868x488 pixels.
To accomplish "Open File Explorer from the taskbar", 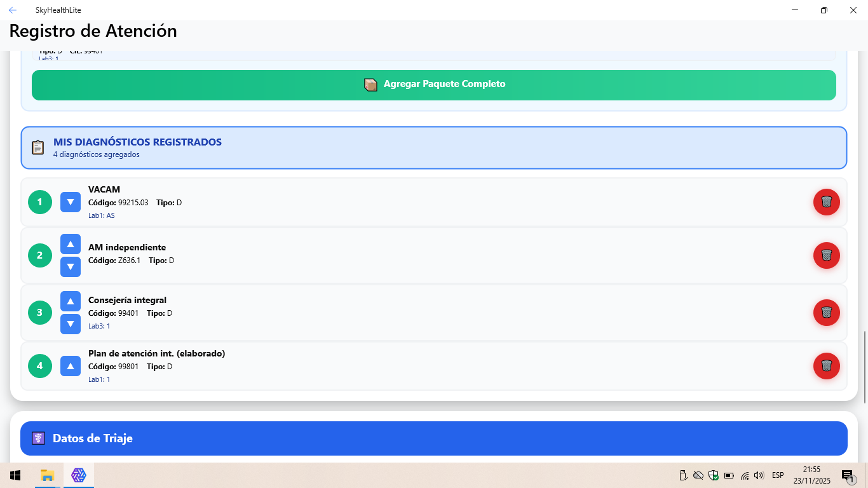I will (x=47, y=475).
